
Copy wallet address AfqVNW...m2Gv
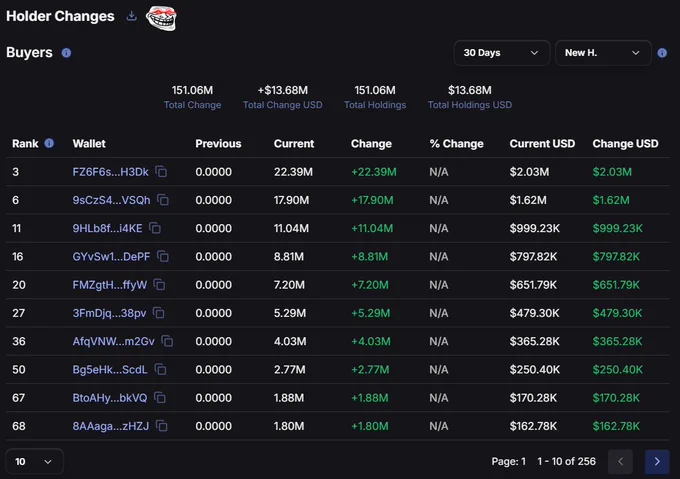click(167, 341)
